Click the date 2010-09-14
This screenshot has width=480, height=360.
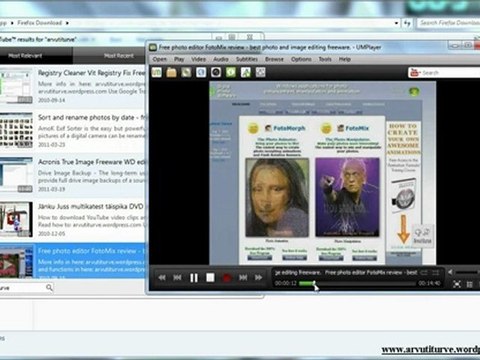click(51, 100)
